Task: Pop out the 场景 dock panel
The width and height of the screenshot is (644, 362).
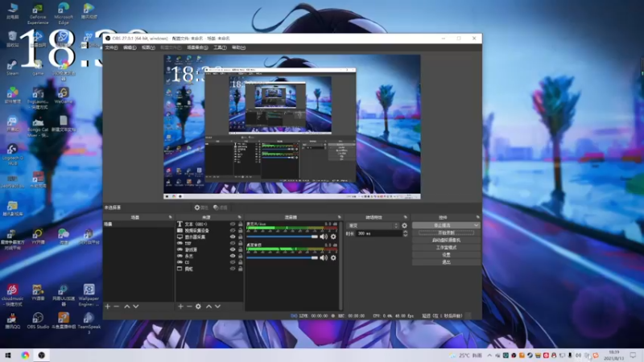Action: click(x=171, y=217)
